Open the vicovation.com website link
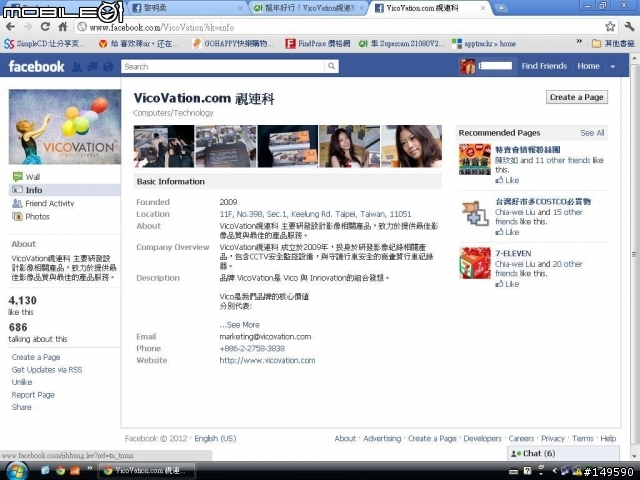This screenshot has width=640, height=480. click(x=267, y=360)
